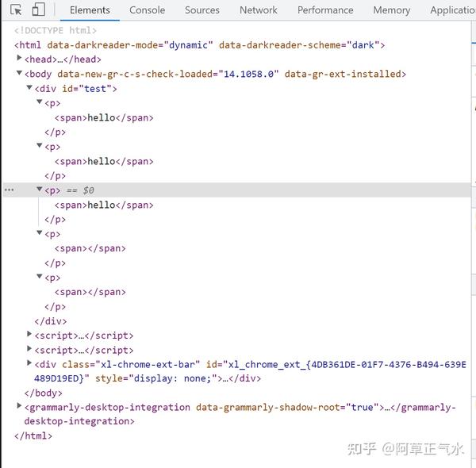
Task: Select the closing /body tag row
Action: click(x=43, y=393)
